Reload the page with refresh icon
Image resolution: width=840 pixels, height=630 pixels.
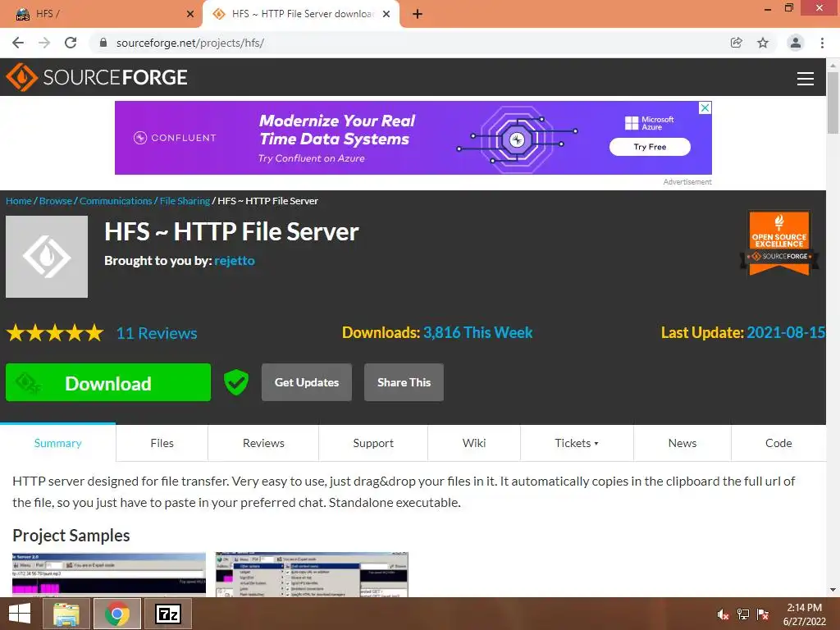[x=71, y=43]
